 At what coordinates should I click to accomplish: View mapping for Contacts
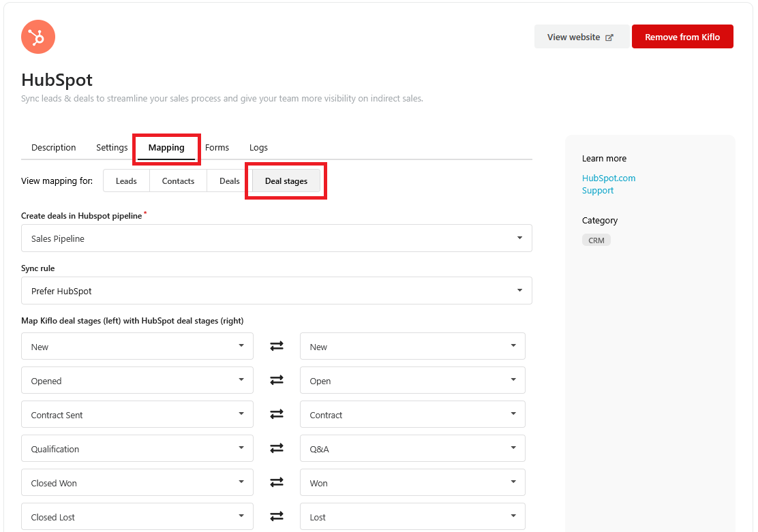pos(178,181)
